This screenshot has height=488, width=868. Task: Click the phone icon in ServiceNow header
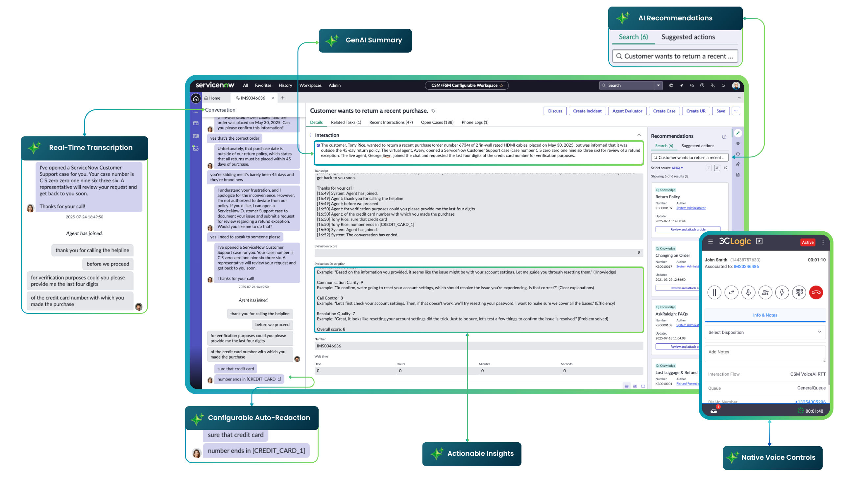pyautogui.click(x=713, y=85)
